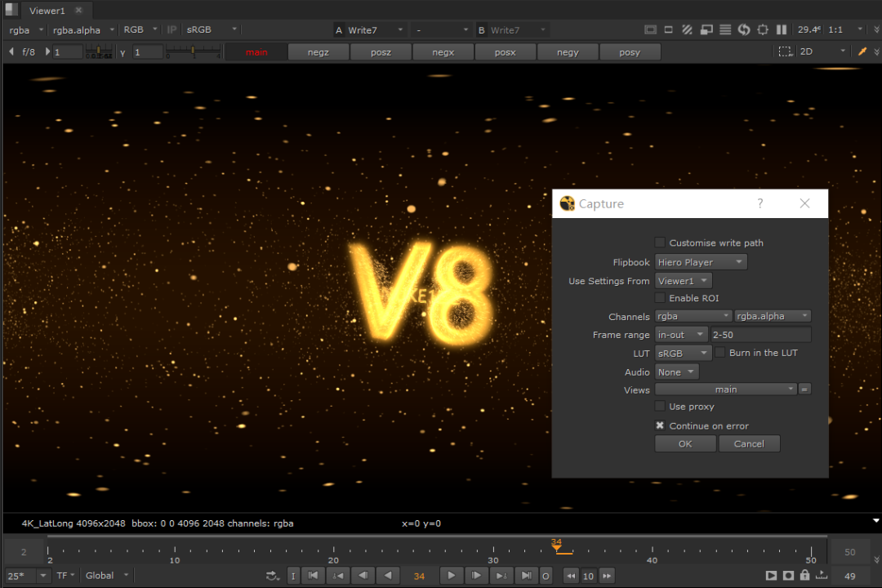
Task: Click the pause viewer updates icon
Action: click(782, 30)
